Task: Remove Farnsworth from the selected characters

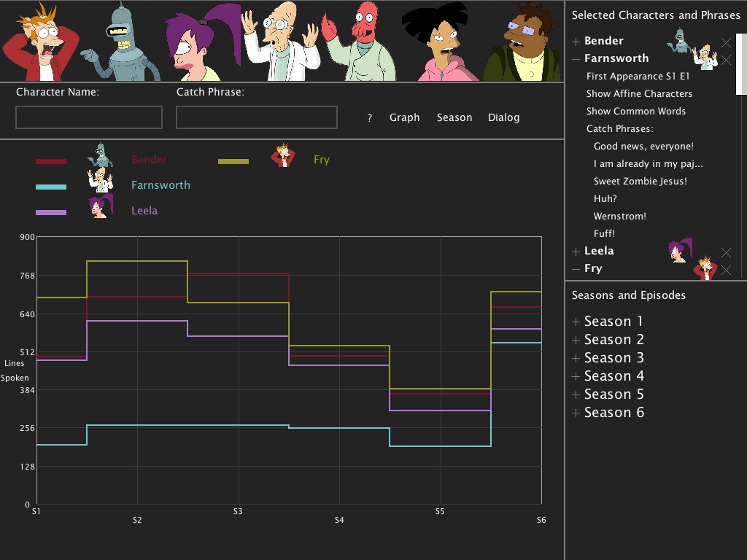Action: (x=726, y=60)
